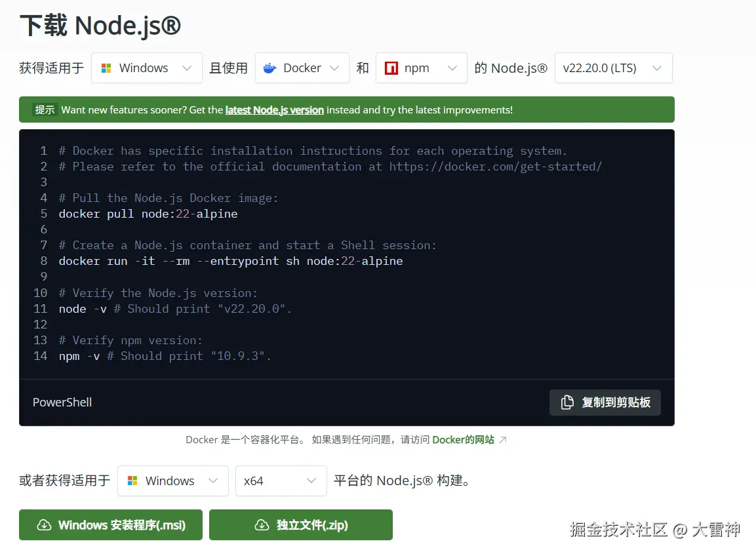The image size is (756, 554).
Task: Open the Windows OS dropdown in top row
Action: 147,68
